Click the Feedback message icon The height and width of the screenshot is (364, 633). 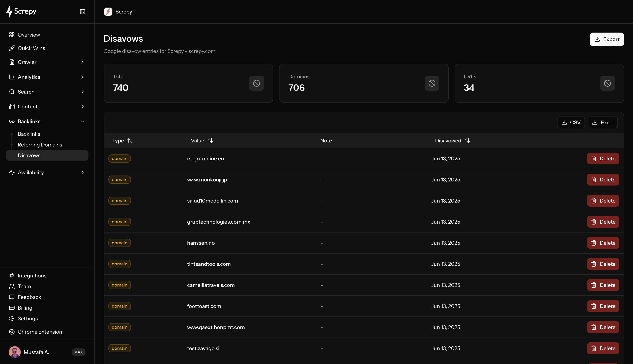click(12, 297)
